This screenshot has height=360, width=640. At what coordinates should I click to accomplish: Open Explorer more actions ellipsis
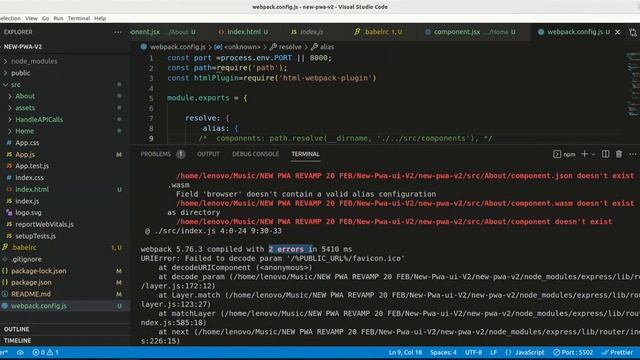tap(118, 32)
